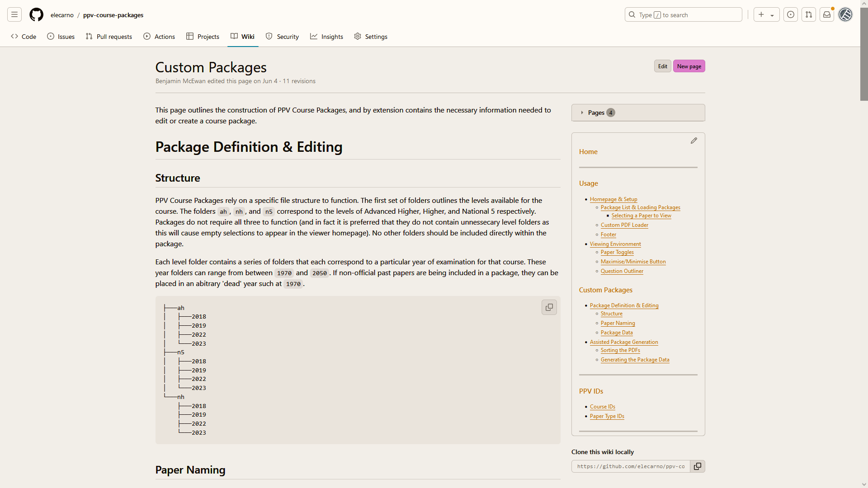This screenshot has width=868, height=488.
Task: Expand the Pages list disclosure
Action: (x=638, y=113)
